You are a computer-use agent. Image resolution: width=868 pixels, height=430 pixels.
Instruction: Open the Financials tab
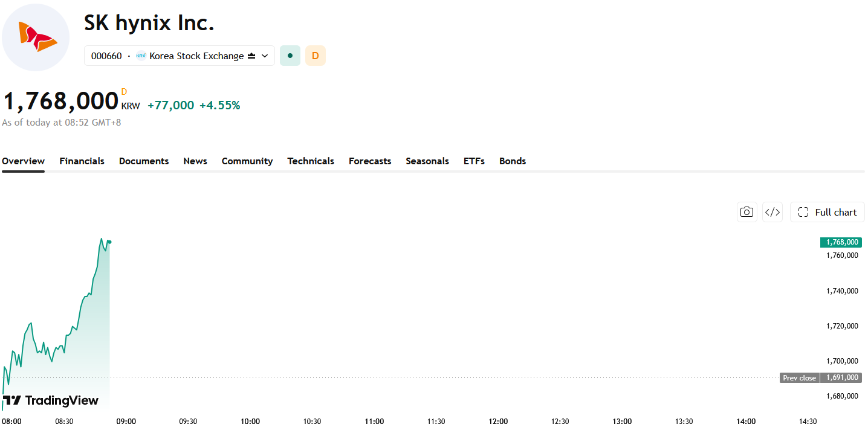82,161
